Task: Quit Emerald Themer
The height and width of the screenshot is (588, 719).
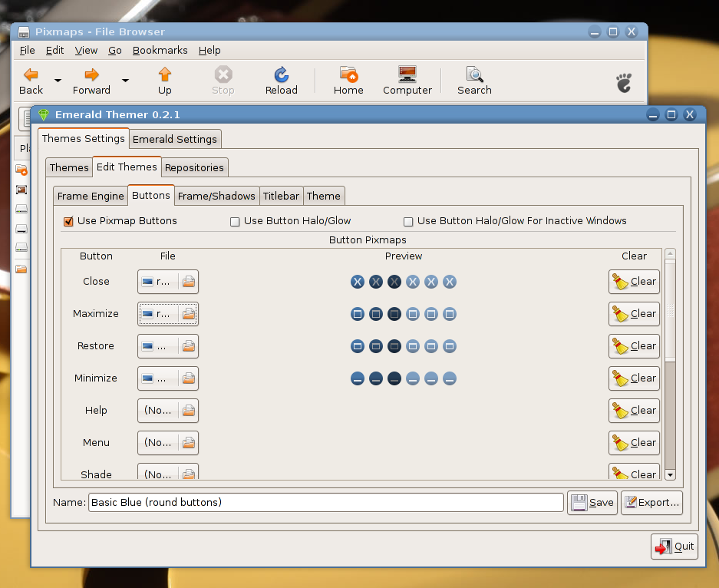Action: (x=674, y=547)
